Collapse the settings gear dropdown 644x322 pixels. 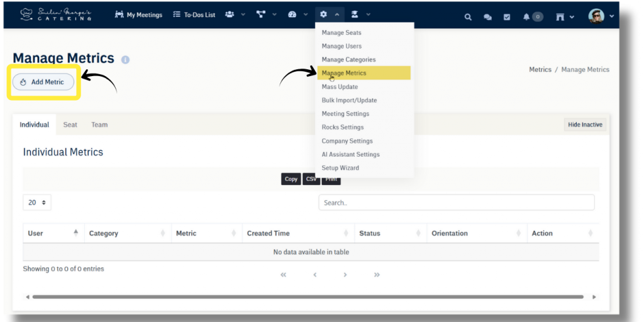point(330,14)
